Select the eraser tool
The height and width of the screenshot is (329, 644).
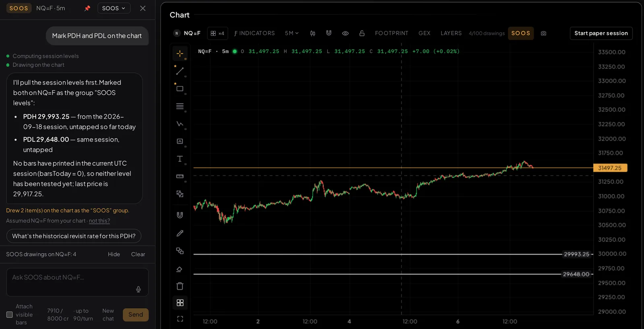[180, 269]
